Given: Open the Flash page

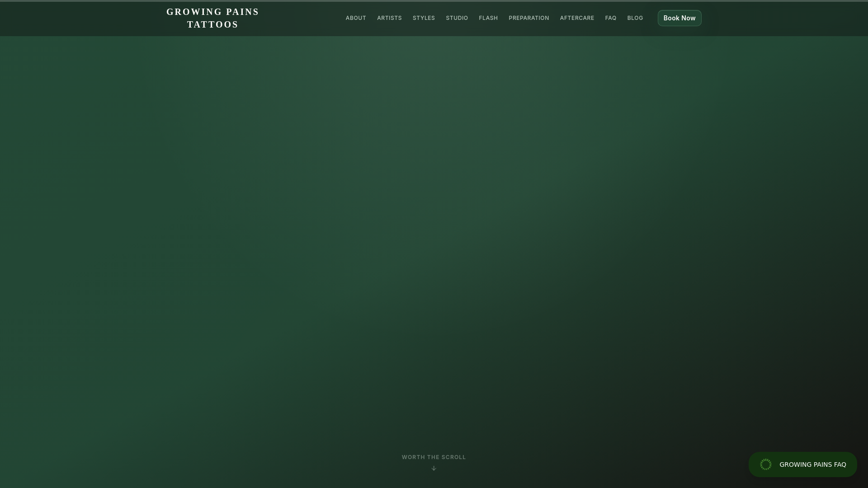Looking at the screenshot, I should tap(488, 18).
